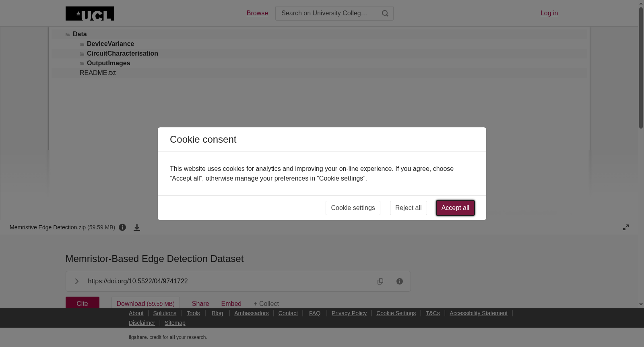Click Accept all cookies

tap(455, 208)
